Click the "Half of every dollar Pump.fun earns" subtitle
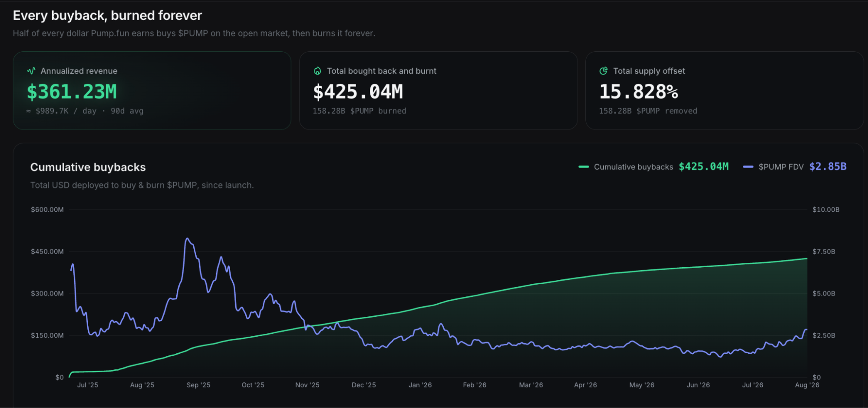This screenshot has width=868, height=408. click(194, 33)
